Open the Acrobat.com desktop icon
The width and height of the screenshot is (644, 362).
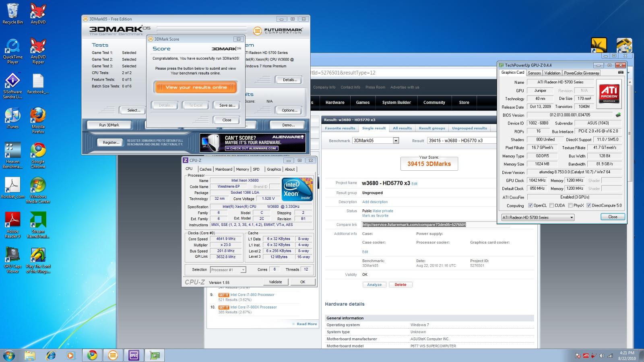coord(12,188)
